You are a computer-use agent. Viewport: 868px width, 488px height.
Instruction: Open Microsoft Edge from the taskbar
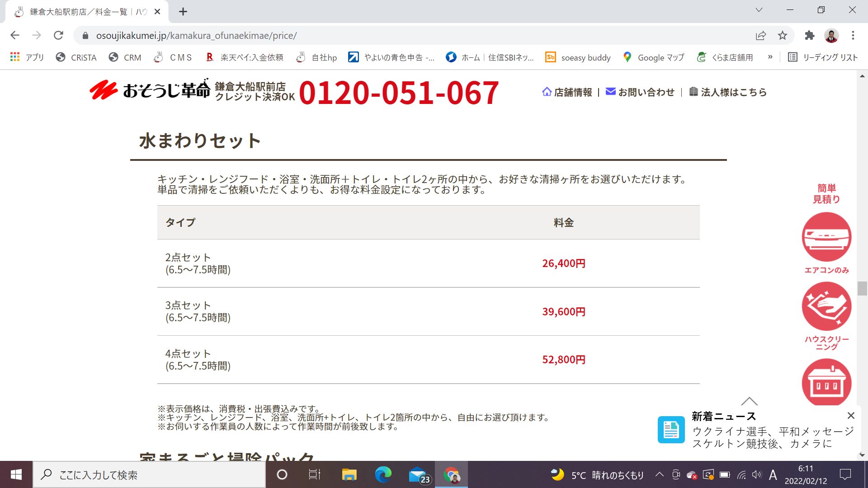coord(383,474)
